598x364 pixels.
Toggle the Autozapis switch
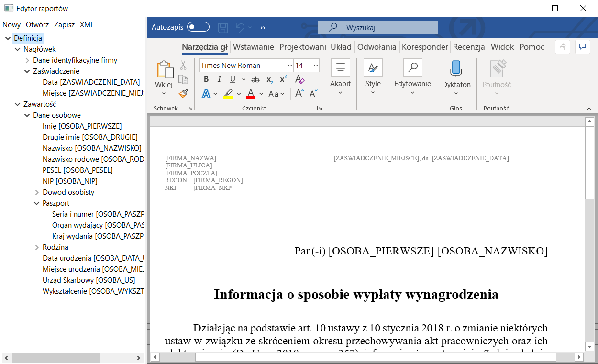198,27
